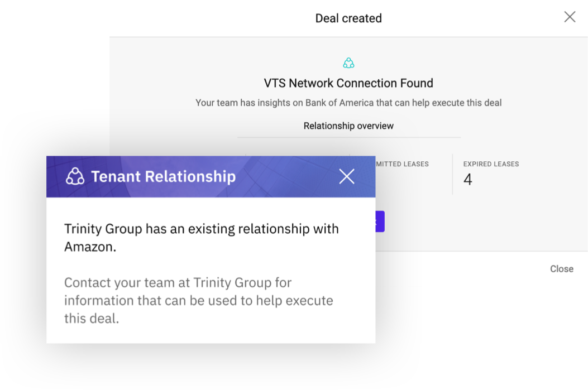Click the Close button in the Deal created dialog

tap(561, 268)
